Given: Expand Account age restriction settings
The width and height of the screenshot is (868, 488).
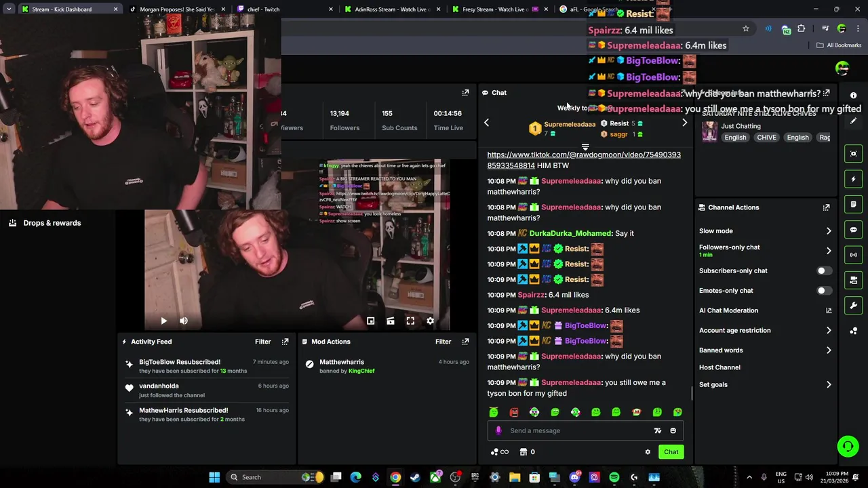Looking at the screenshot, I should pyautogui.click(x=829, y=331).
